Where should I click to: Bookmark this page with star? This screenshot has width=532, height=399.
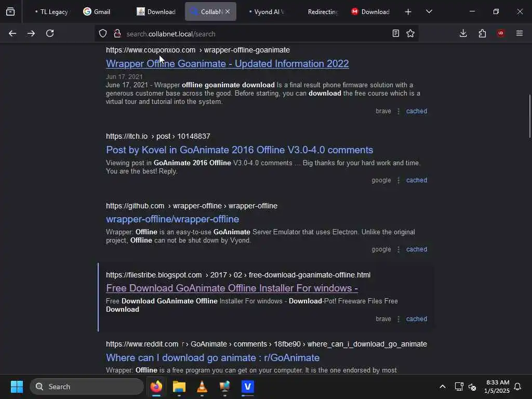410,34
